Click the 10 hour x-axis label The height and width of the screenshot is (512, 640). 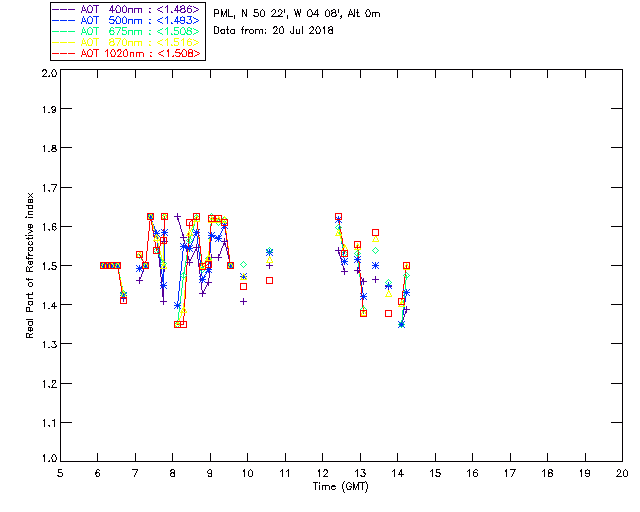248,473
